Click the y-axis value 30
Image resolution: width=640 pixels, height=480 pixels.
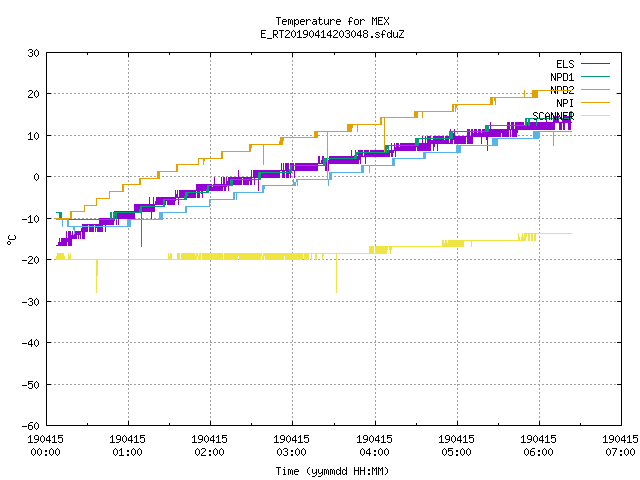coord(33,53)
